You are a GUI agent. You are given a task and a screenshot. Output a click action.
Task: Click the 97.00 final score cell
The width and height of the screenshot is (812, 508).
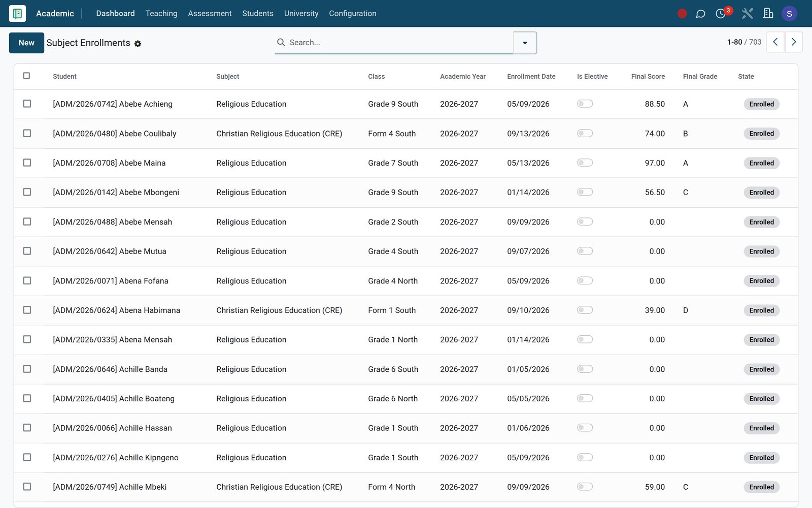pos(655,163)
